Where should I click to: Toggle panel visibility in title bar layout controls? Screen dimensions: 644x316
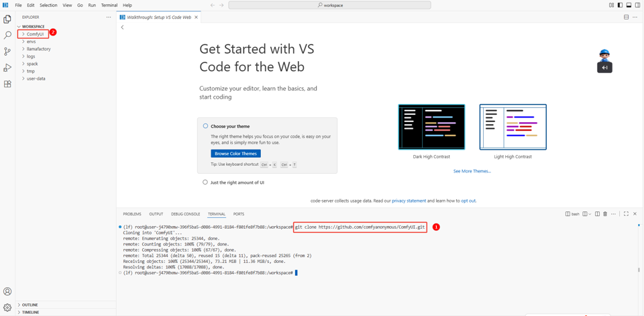tap(629, 5)
